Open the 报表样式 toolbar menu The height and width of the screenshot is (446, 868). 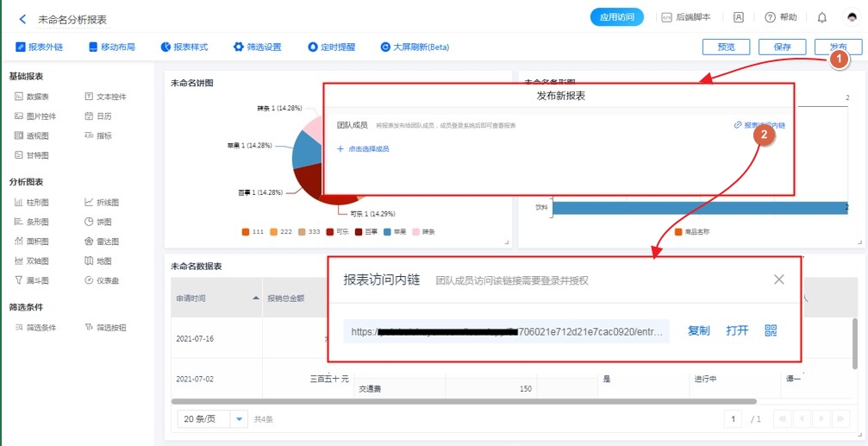point(184,47)
